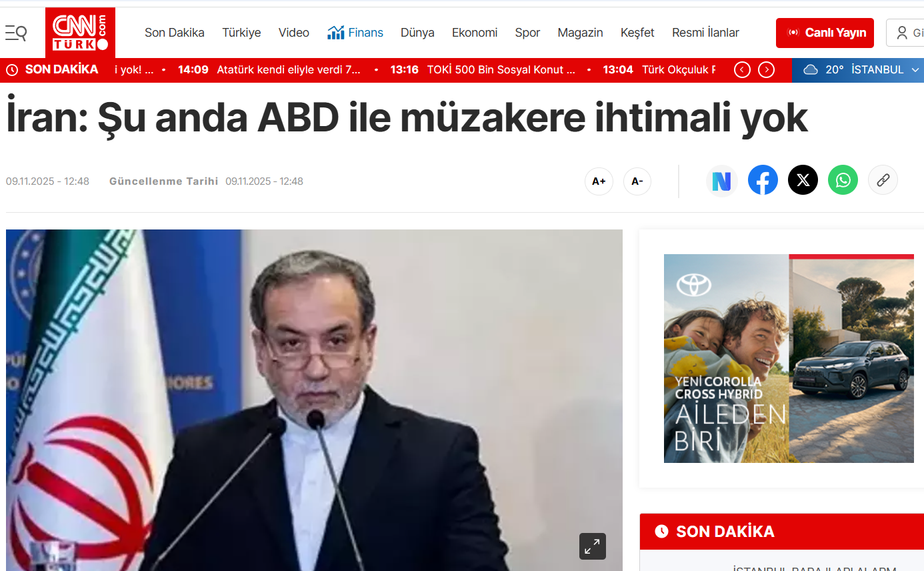
Task: Decrease font size with A-
Action: click(637, 181)
